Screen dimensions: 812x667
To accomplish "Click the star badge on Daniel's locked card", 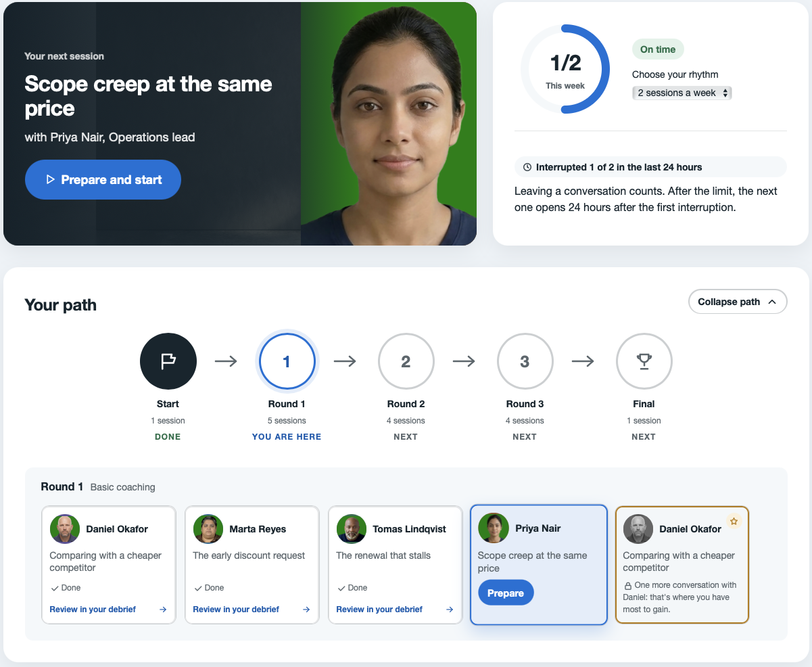I will 734,522.
